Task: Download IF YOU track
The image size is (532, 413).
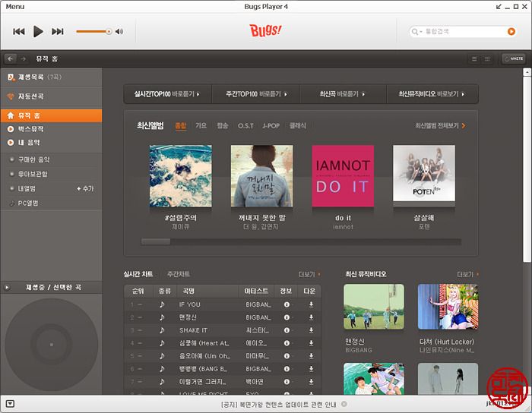Action: coord(311,304)
